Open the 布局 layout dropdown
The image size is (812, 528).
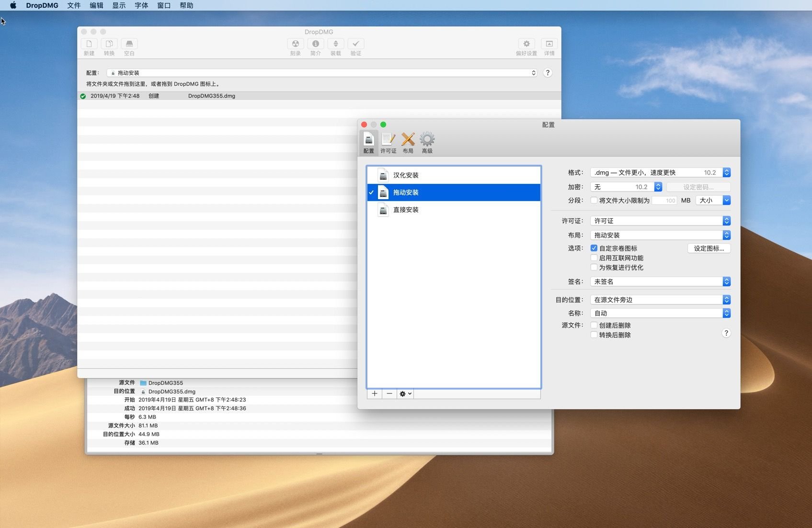click(660, 235)
